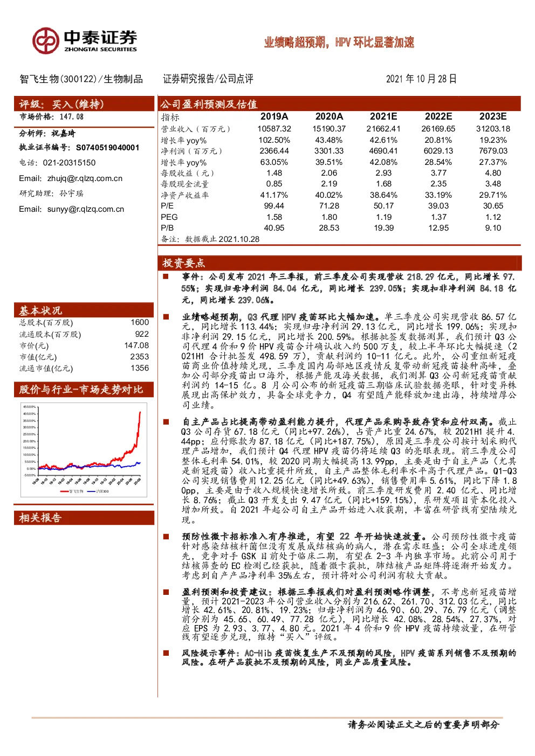535x756 pixels.
Task: Click the P/B row label
Action: 167,228
